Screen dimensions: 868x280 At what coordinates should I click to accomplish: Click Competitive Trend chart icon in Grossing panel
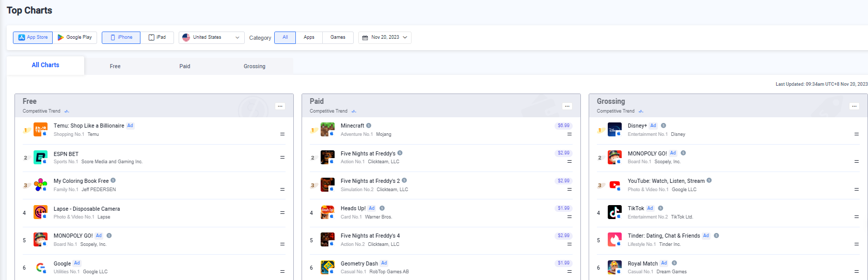(x=641, y=111)
